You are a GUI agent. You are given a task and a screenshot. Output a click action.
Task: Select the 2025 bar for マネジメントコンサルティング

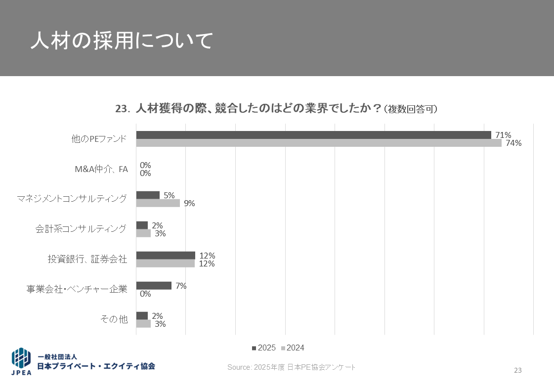[148, 195]
